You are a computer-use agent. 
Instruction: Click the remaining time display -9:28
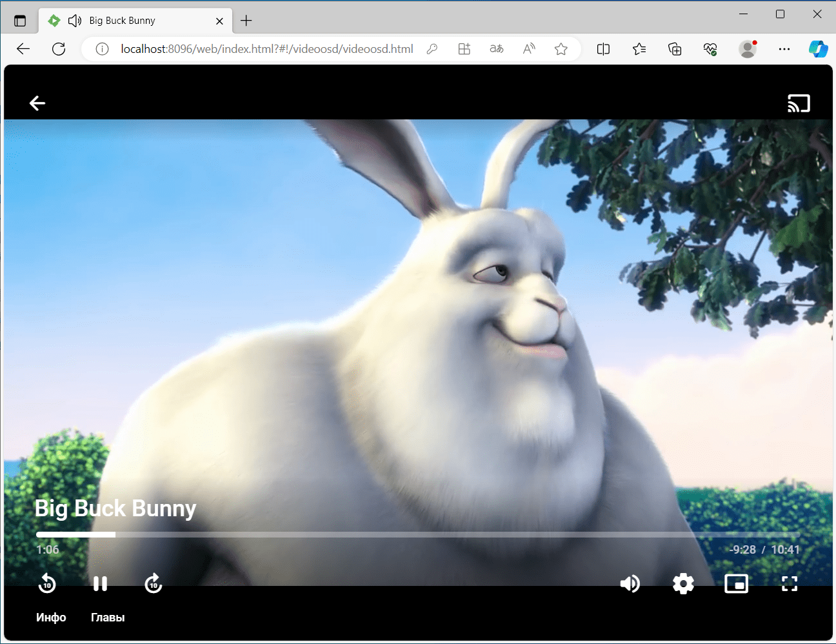[742, 550]
